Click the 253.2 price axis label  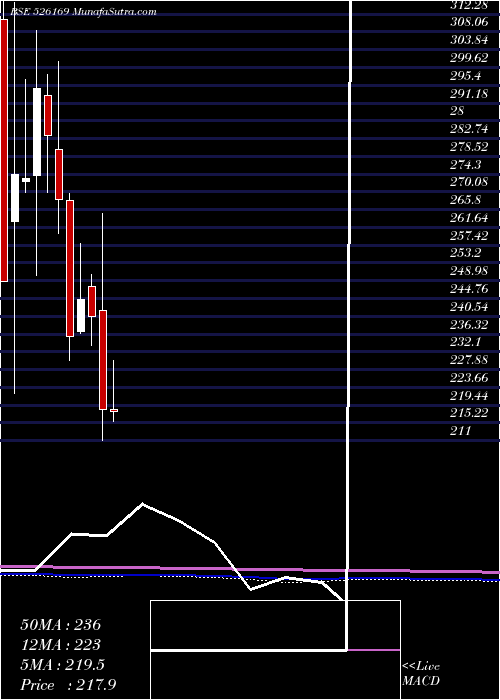pos(467,253)
